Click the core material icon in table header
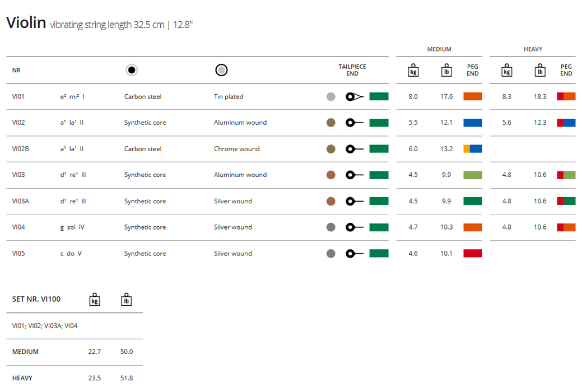 point(132,70)
